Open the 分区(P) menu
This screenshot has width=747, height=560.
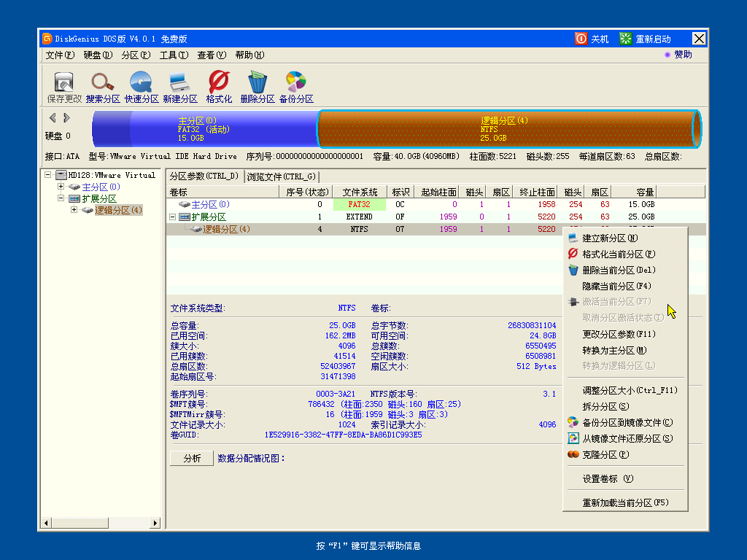pyautogui.click(x=136, y=55)
